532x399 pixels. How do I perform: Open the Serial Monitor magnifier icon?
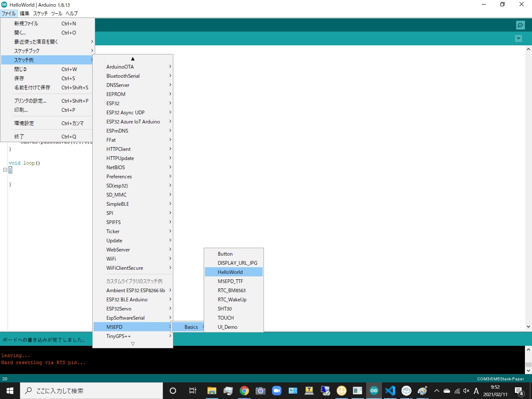point(520,25)
